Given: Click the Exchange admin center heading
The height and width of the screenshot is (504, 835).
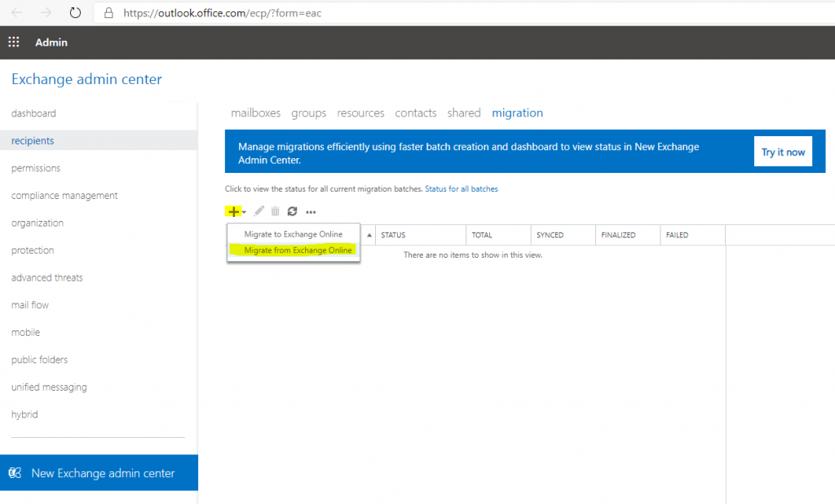Looking at the screenshot, I should tap(86, 79).
